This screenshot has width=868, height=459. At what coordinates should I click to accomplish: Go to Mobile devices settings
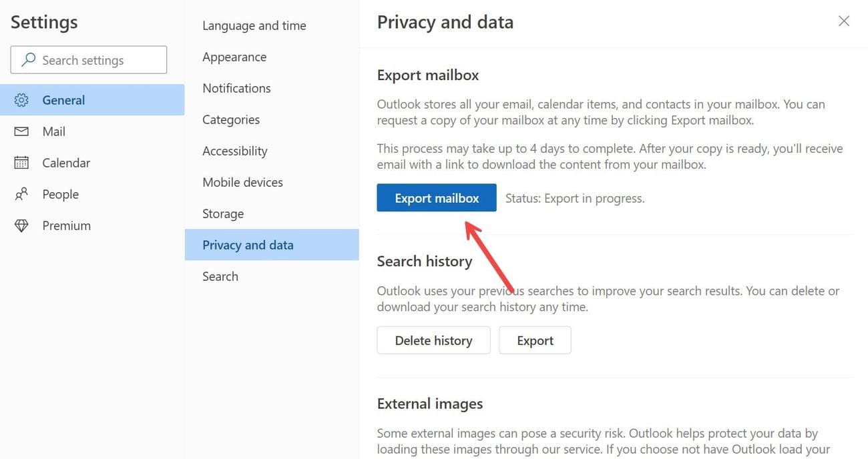click(242, 181)
